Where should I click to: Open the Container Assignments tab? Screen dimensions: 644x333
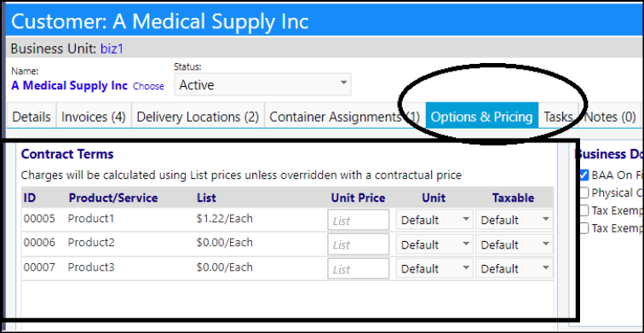click(x=345, y=117)
